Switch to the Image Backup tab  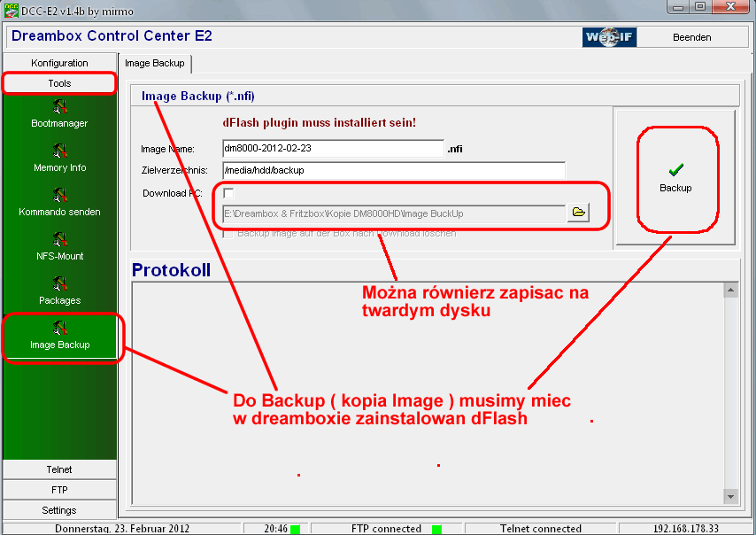pos(155,63)
